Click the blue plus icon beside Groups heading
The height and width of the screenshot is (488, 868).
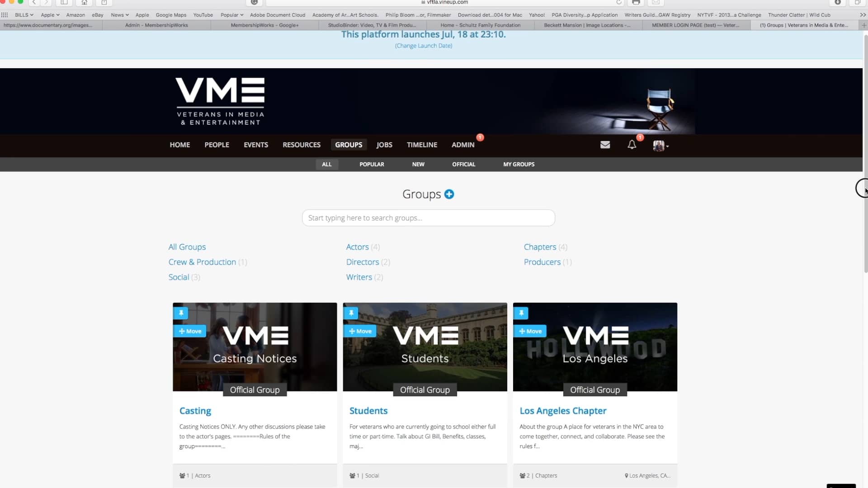pyautogui.click(x=449, y=194)
